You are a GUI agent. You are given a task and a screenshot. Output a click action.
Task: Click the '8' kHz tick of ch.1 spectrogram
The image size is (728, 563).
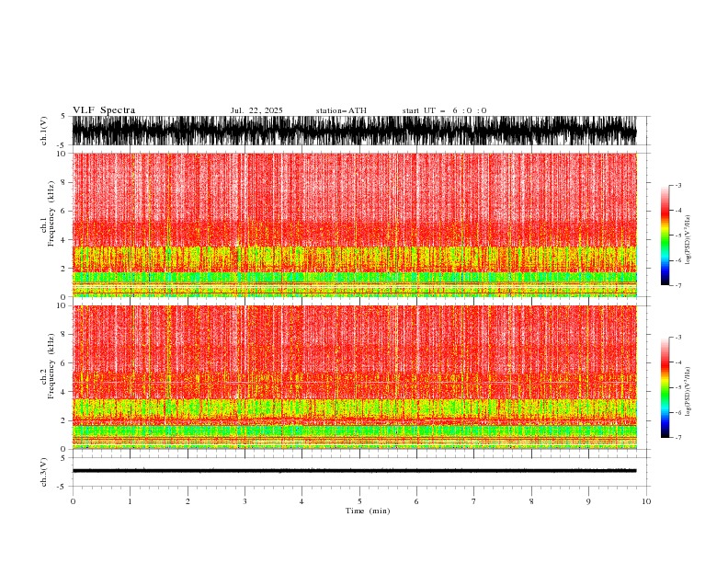[63, 182]
